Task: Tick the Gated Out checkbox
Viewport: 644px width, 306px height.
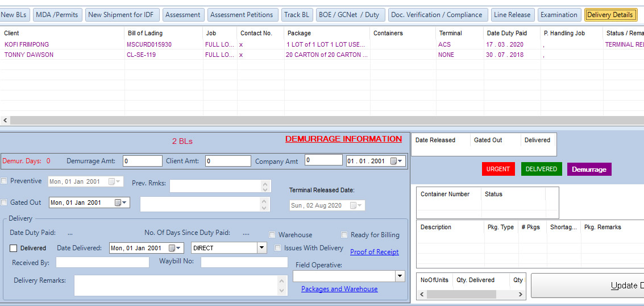Action: [5, 202]
